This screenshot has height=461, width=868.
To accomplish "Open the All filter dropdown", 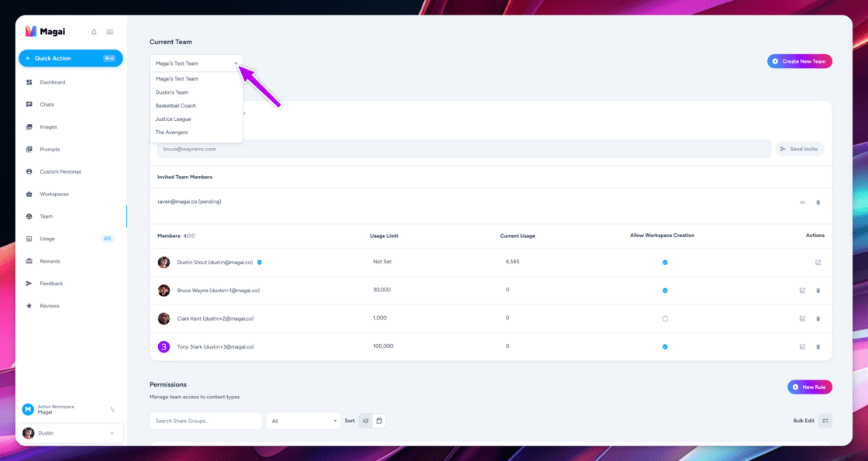I will (303, 421).
